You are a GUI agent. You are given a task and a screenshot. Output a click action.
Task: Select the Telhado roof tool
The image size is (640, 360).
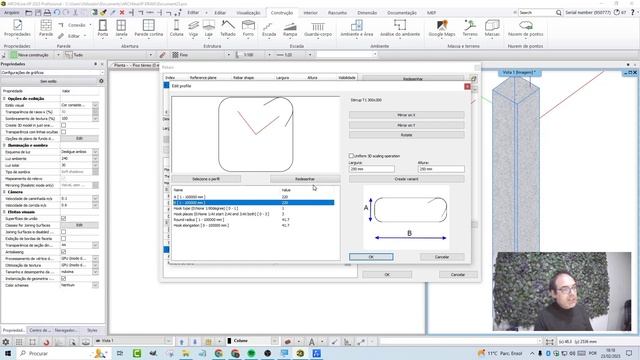228,28
